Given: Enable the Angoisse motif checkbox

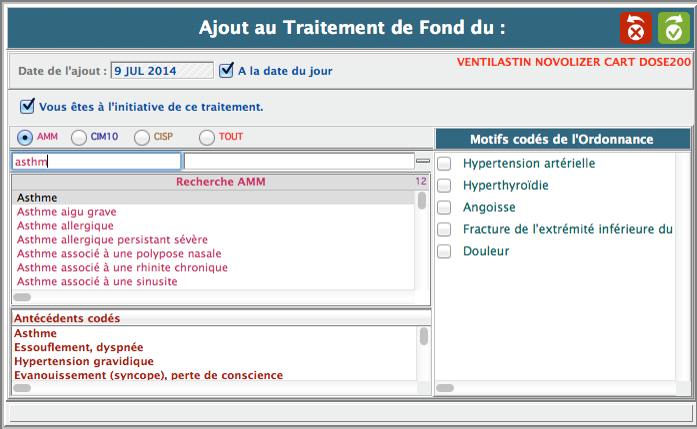Looking at the screenshot, I should (445, 207).
